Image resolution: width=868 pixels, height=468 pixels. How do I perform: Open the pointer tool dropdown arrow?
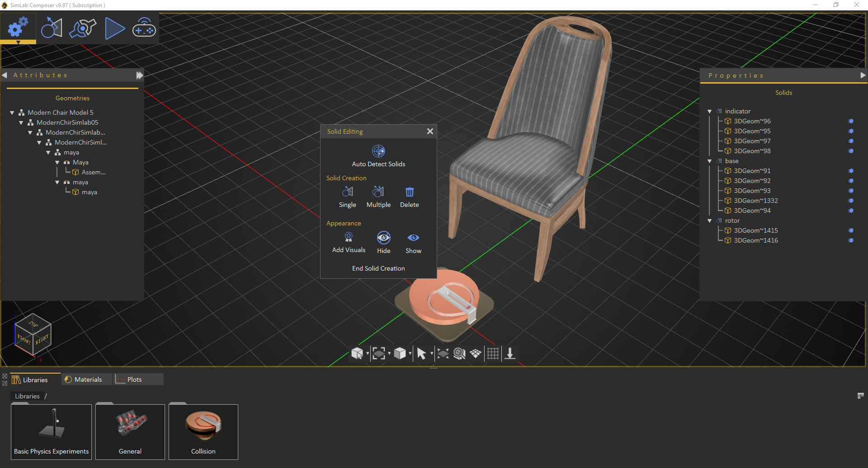432,353
